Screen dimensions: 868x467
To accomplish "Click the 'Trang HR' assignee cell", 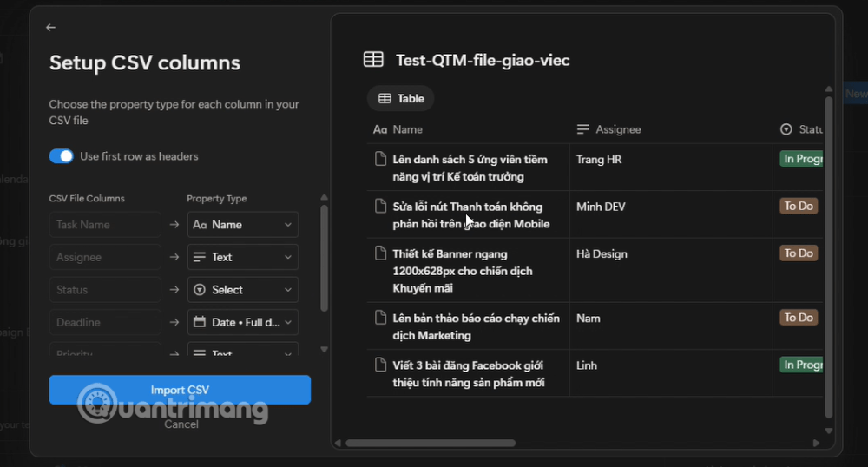I will click(599, 160).
